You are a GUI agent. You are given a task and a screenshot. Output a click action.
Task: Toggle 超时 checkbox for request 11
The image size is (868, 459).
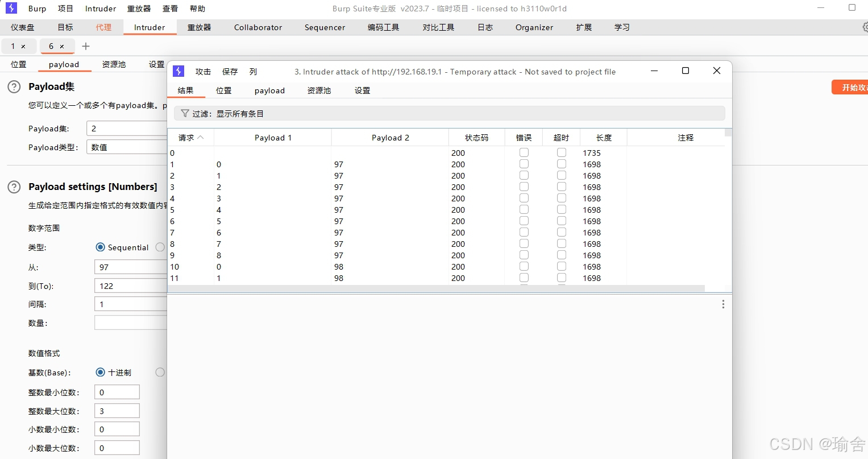(562, 278)
